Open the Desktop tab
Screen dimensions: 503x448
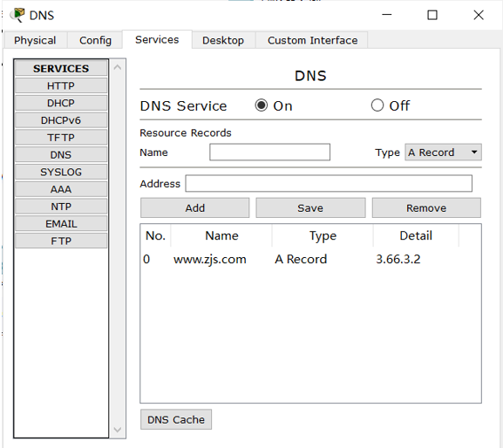pyautogui.click(x=223, y=40)
